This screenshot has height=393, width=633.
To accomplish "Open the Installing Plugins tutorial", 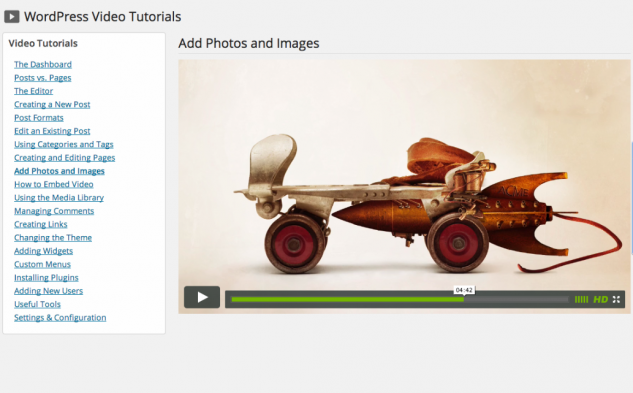I will (x=46, y=277).
